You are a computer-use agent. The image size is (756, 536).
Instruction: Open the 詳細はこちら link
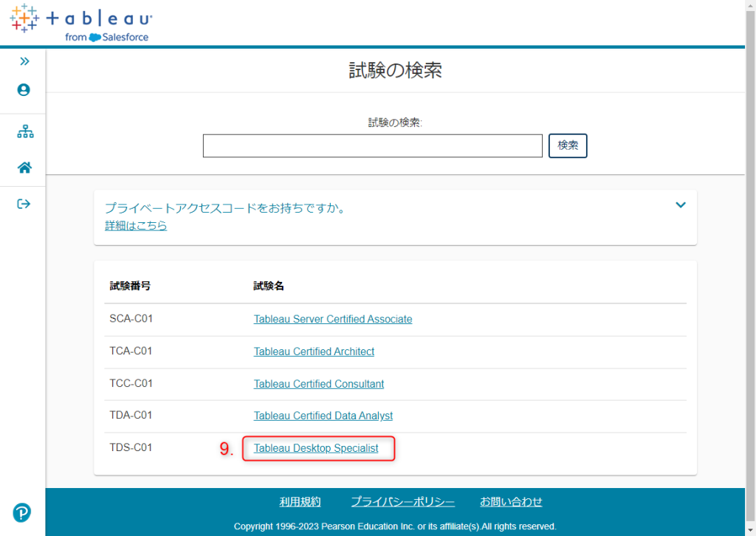[136, 225]
